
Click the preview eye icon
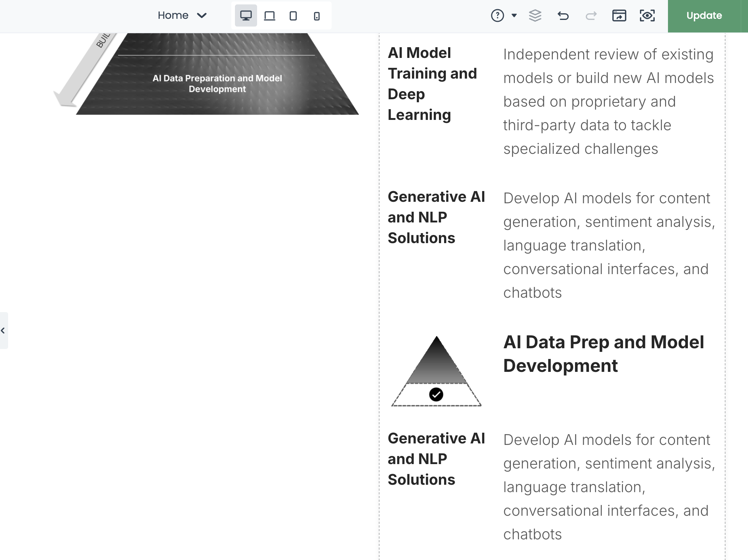(x=647, y=15)
